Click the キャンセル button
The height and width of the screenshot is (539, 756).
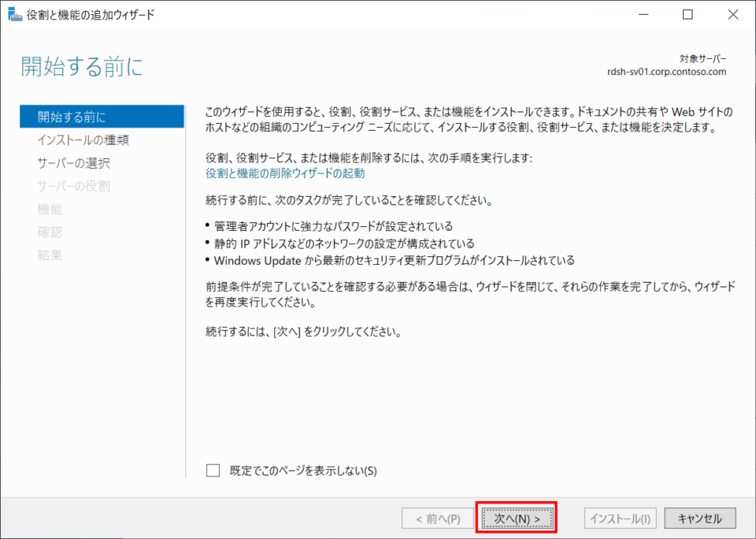click(700, 519)
